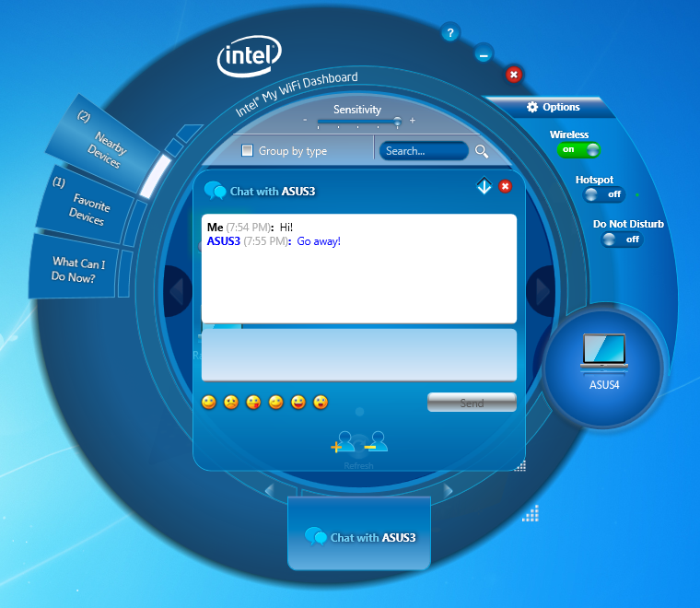The height and width of the screenshot is (608, 700).
Task: Click the Intel logo
Action: (x=250, y=56)
